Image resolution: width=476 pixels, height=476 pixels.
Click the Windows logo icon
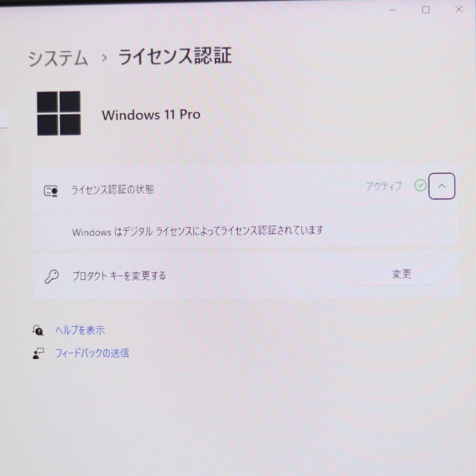point(59,113)
